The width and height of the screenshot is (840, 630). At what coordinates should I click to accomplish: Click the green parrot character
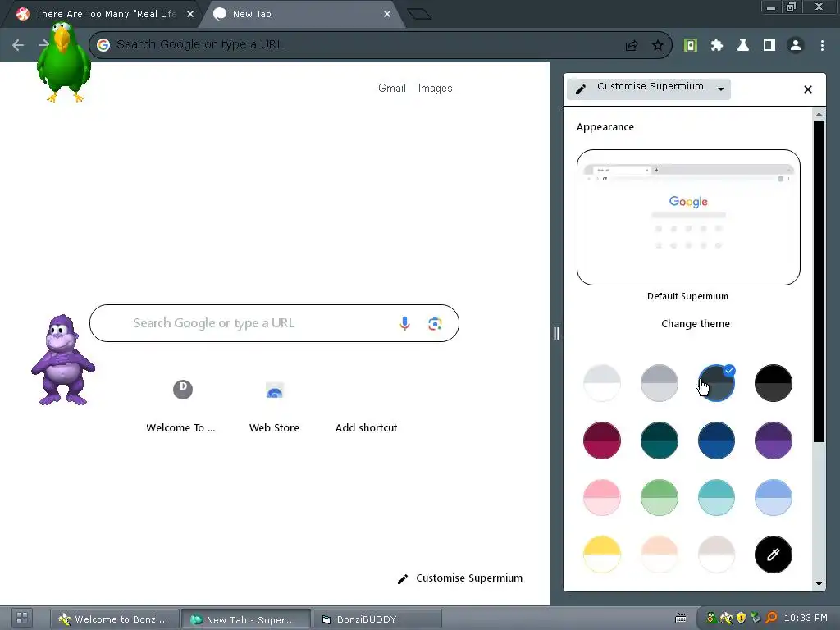click(63, 62)
